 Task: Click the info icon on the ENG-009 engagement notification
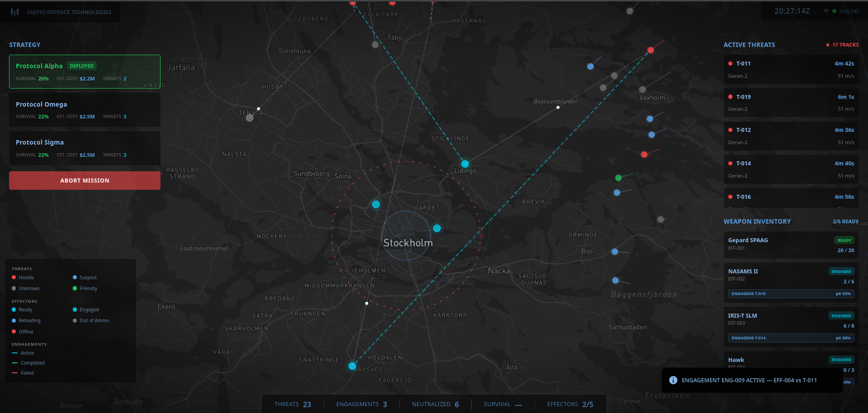click(x=673, y=380)
